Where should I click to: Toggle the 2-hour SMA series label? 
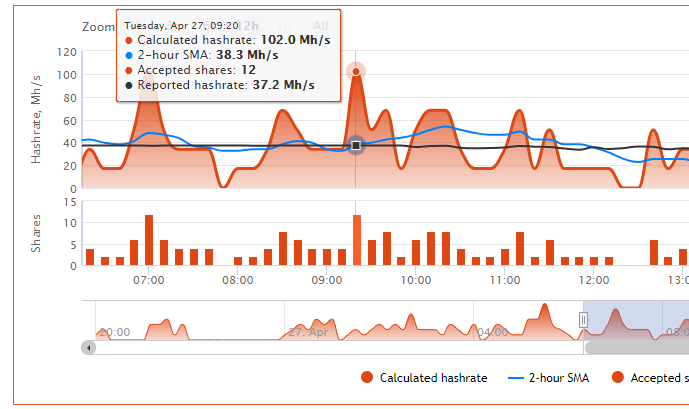(558, 378)
